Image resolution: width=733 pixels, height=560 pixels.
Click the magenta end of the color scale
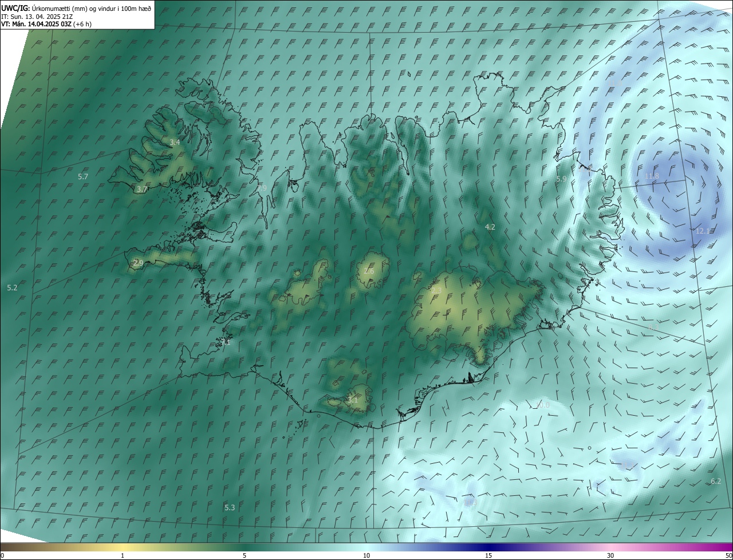click(723, 547)
